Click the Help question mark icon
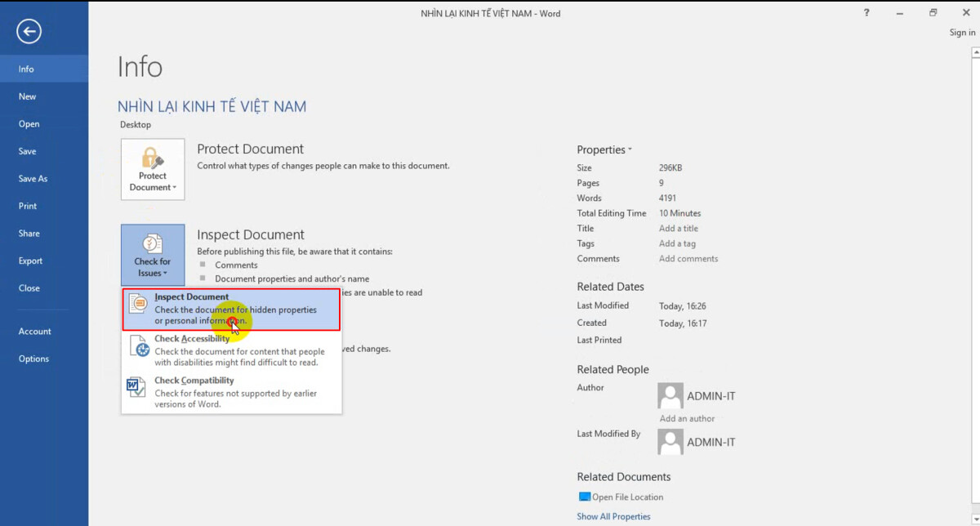 pyautogui.click(x=866, y=13)
